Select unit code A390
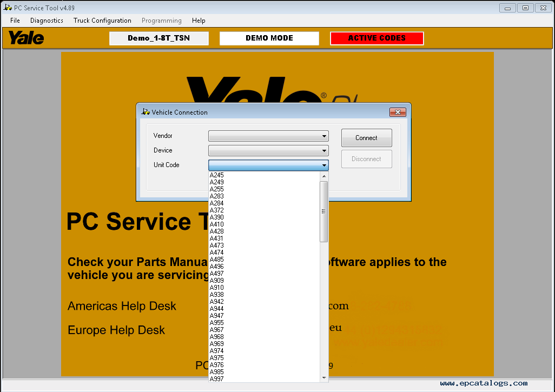 (x=264, y=217)
